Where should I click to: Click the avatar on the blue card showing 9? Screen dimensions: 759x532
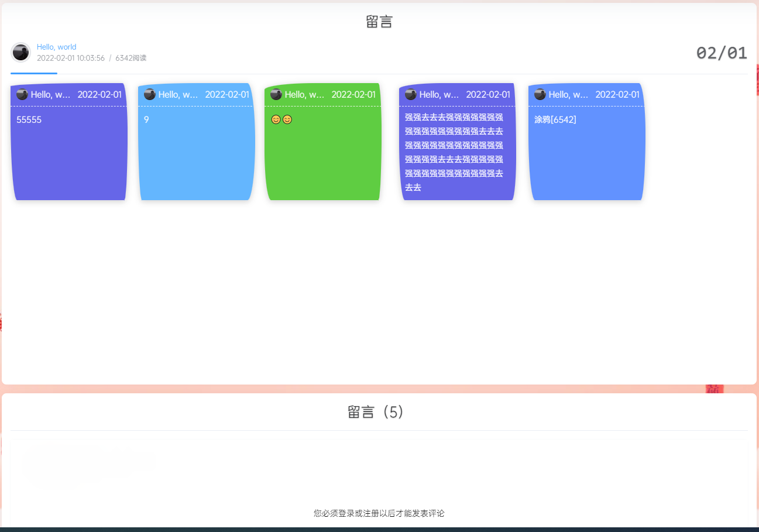click(150, 94)
